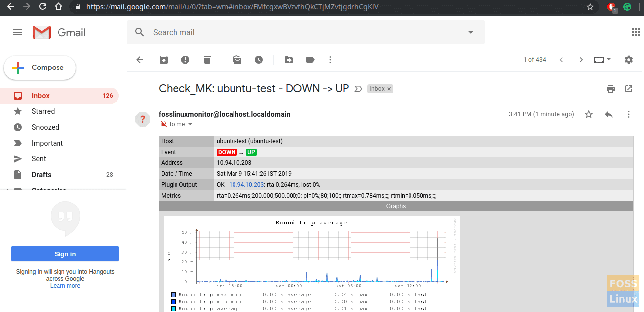
Task: Show details dropdown beside 'to me'
Action: tap(190, 124)
